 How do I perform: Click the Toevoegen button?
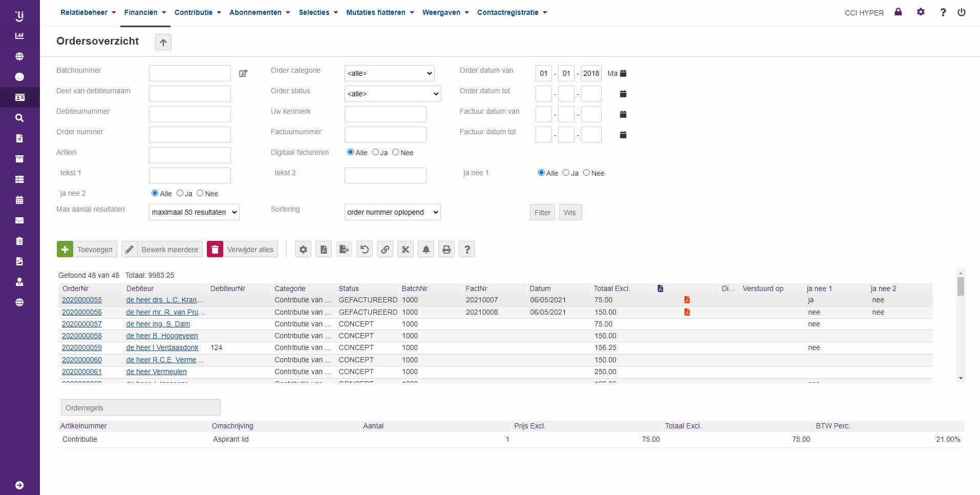tap(87, 250)
